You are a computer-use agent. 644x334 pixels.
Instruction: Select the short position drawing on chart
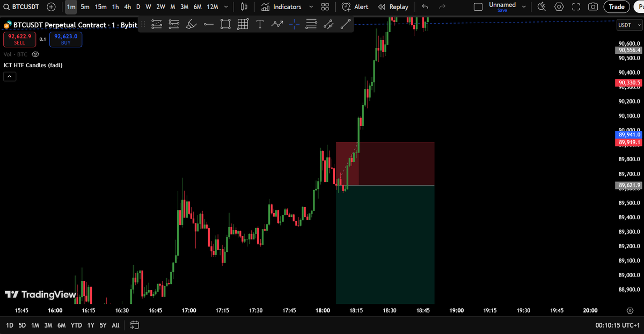click(385, 223)
